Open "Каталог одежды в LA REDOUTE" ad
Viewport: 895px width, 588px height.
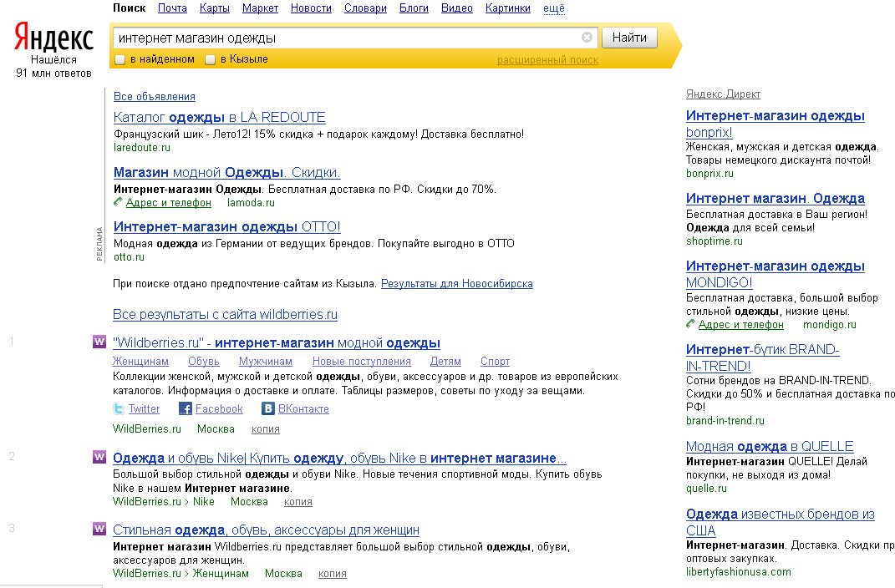point(219,117)
